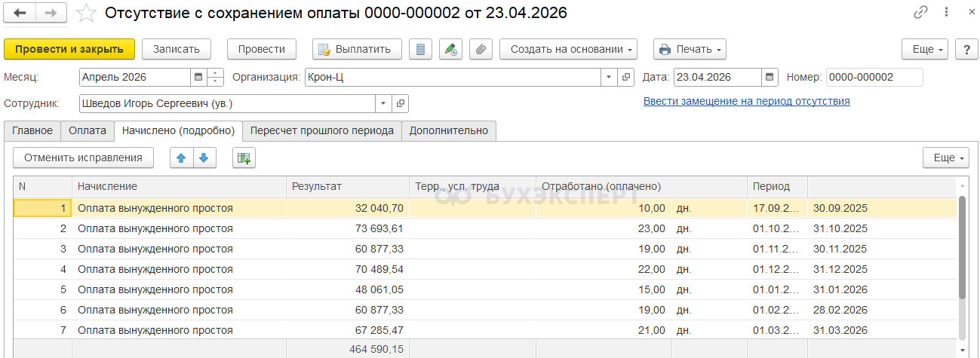Screen dimensions: 980x358
Task: Click the table column settings icon
Action: pyautogui.click(x=244, y=158)
